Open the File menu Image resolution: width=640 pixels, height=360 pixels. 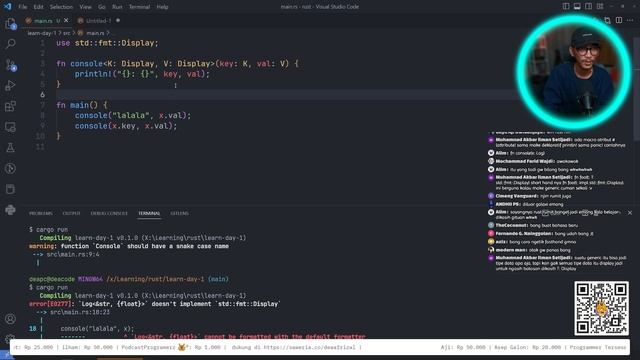[23, 7]
